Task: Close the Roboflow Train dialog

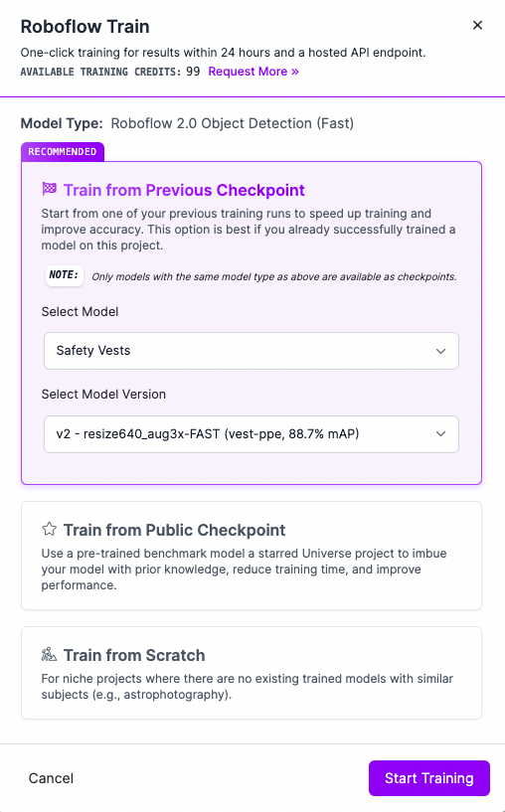Action: 477,26
